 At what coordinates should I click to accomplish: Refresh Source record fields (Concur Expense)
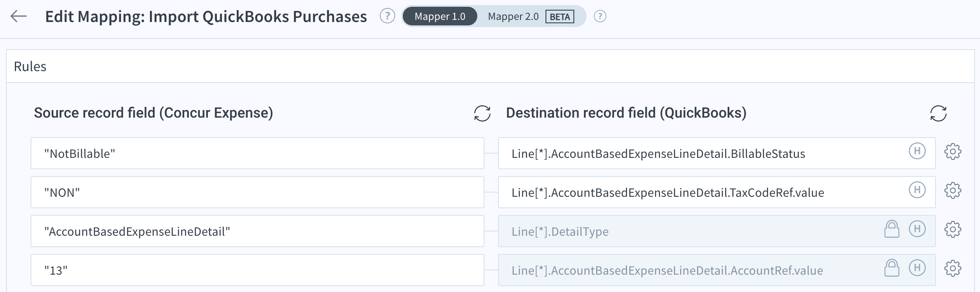coord(482,113)
